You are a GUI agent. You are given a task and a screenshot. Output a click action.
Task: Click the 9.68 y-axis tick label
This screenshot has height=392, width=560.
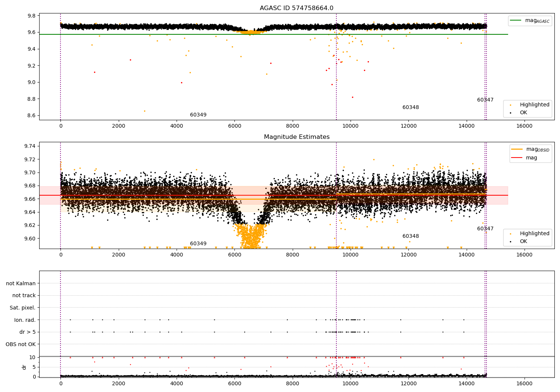pyautogui.click(x=30, y=186)
